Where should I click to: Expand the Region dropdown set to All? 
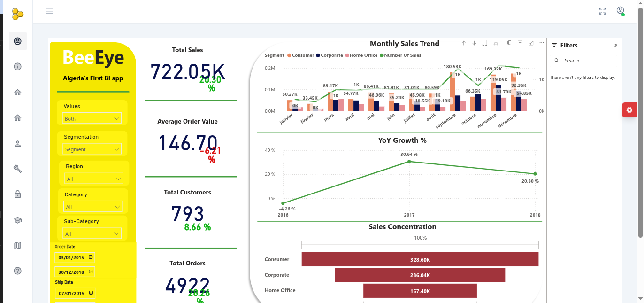[94, 179]
